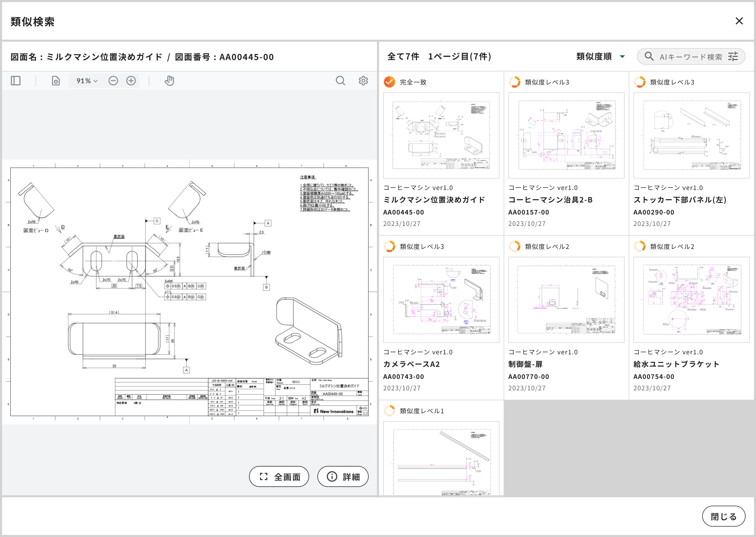This screenshot has height=537, width=756.
Task: Open the カメラベースA2 drawing result
Action: (441, 300)
